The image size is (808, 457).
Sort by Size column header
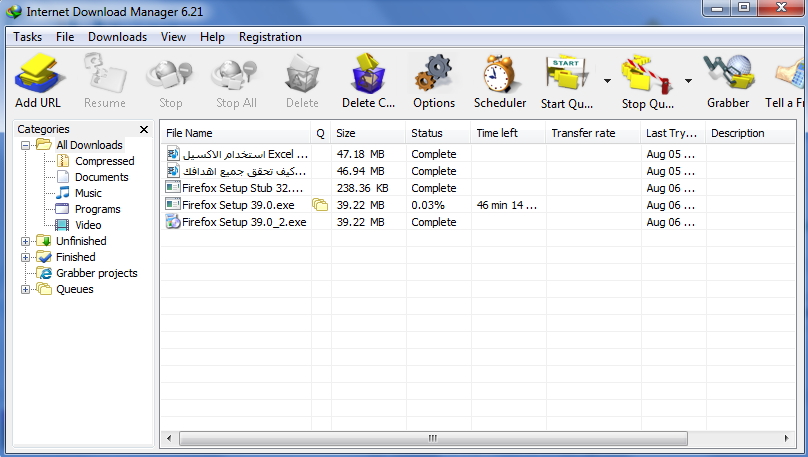click(x=368, y=133)
